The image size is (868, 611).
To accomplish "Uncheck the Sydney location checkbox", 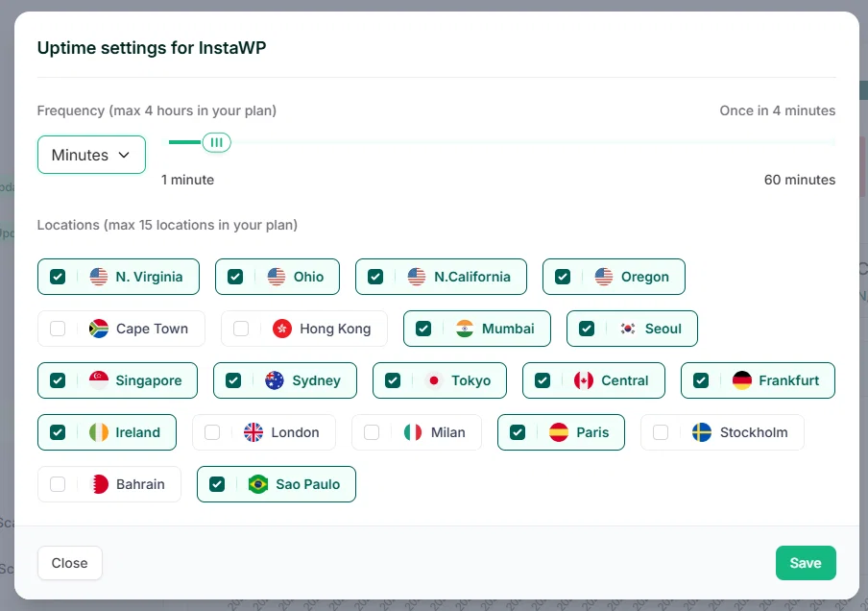I will click(x=233, y=380).
